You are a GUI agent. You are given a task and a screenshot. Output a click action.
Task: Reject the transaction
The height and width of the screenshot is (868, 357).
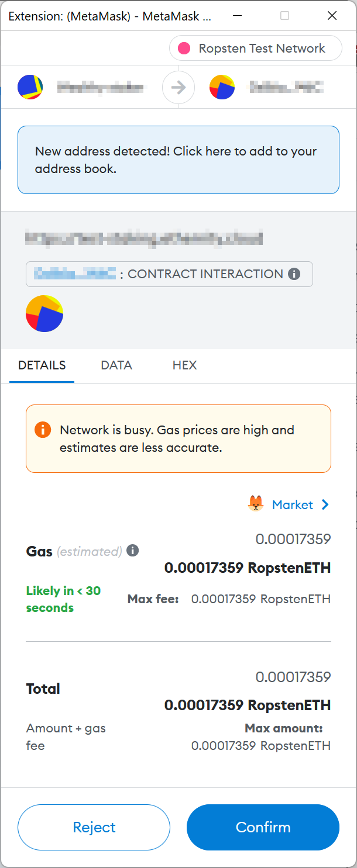[94, 827]
